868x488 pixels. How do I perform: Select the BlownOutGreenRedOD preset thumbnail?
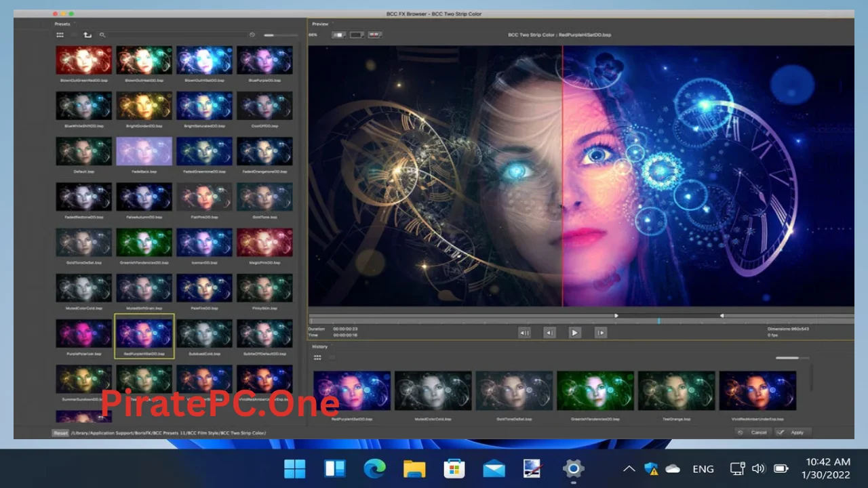[83, 60]
